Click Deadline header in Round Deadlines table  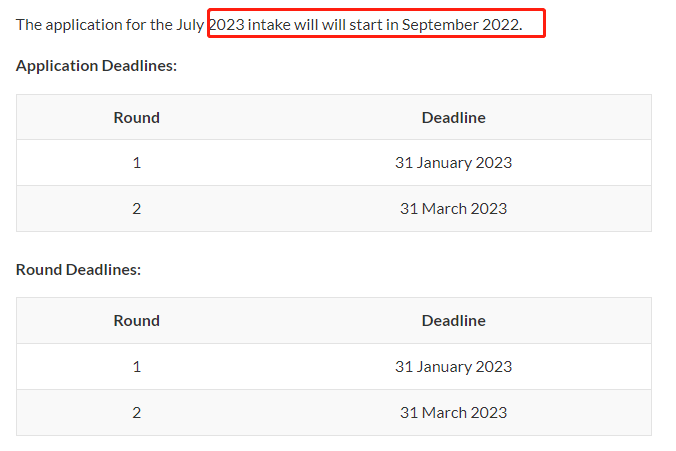[x=453, y=321]
